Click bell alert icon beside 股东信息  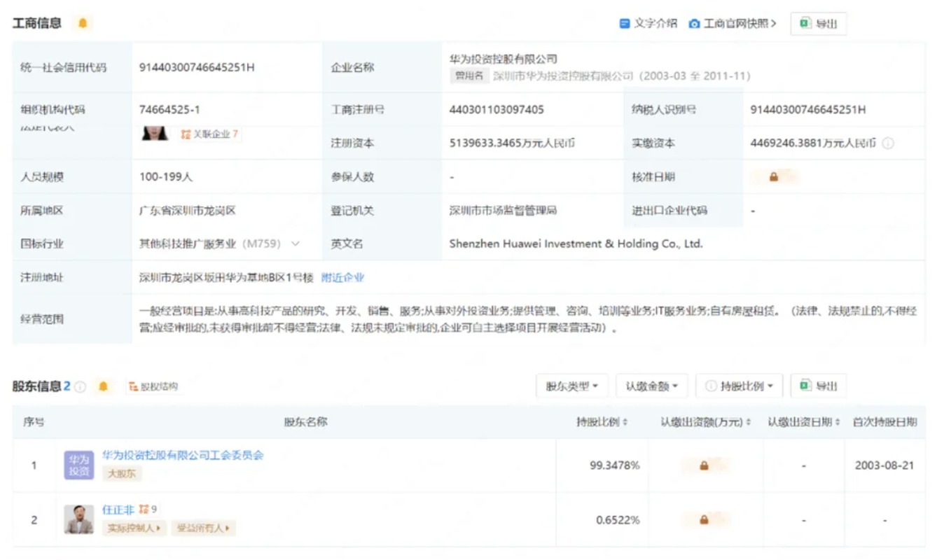[x=104, y=386]
